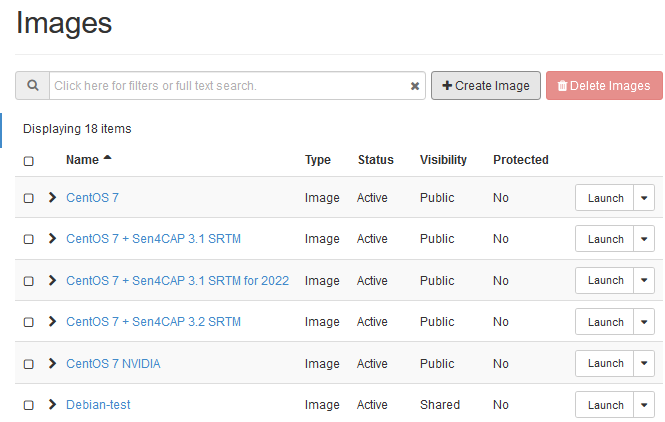Open the Debian-test image link
This screenshot has height=422, width=665.
point(98,405)
